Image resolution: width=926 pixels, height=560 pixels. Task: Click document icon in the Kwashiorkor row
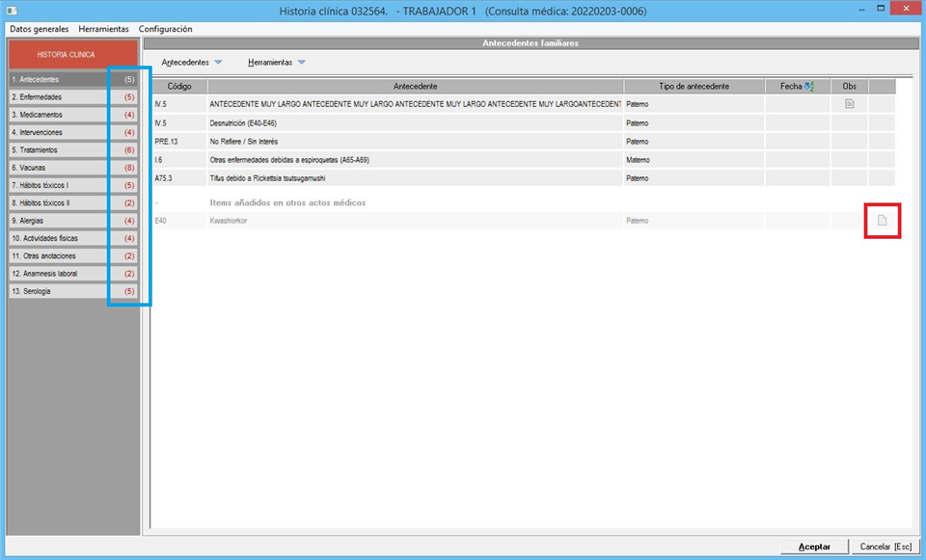[x=881, y=221]
